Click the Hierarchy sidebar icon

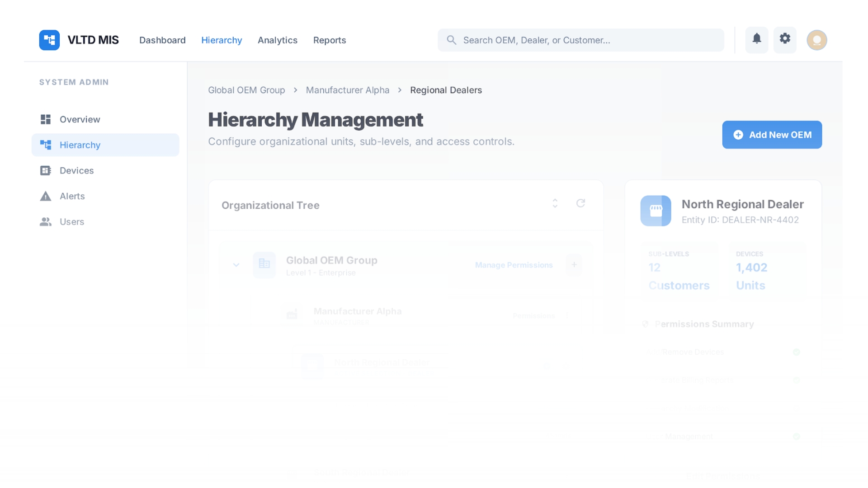pos(46,145)
